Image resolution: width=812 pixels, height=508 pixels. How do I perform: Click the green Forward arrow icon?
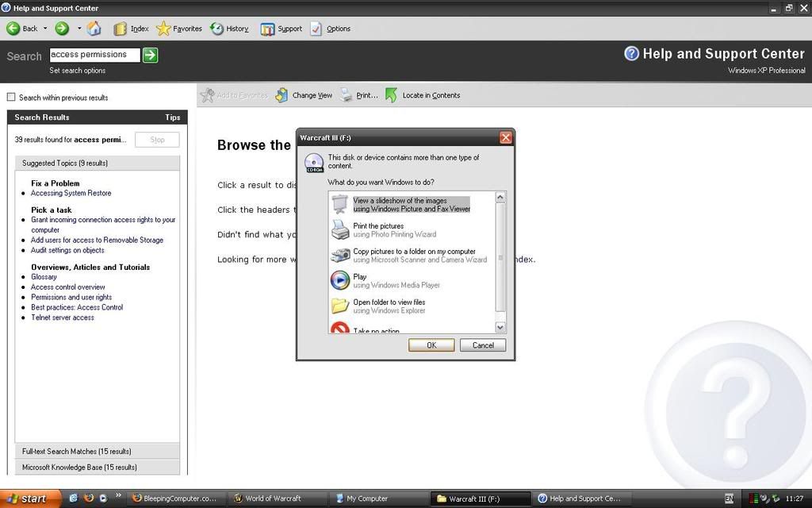point(62,29)
